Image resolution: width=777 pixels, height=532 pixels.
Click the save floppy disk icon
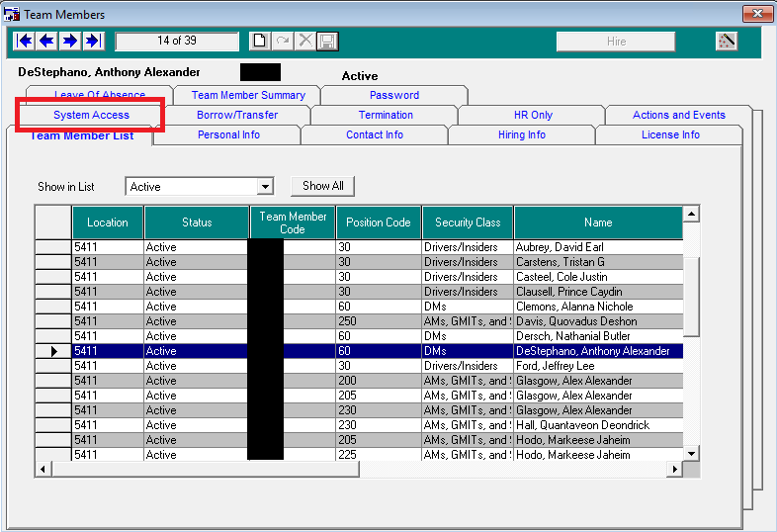tap(327, 42)
